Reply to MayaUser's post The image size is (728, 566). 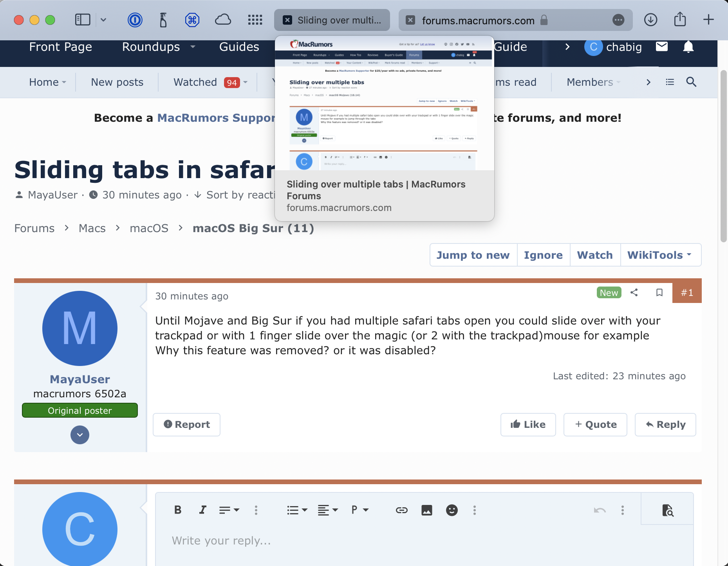[x=665, y=425]
